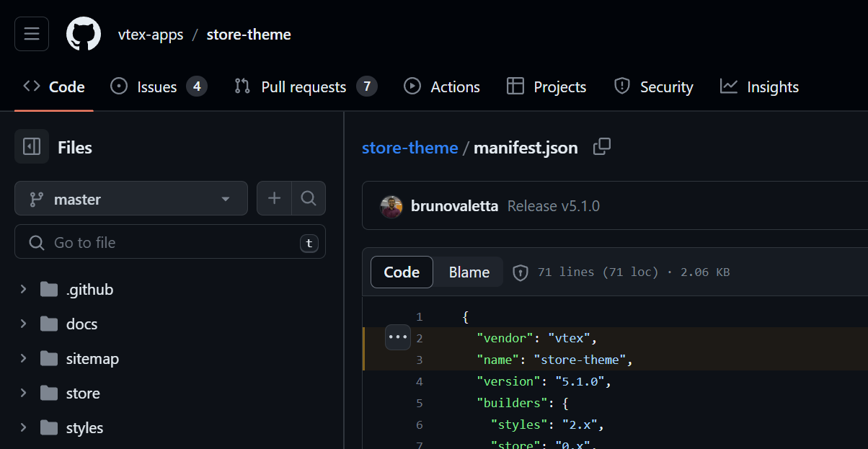868x449 pixels.
Task: Open the vtex-apps organization link
Action: pos(151,35)
